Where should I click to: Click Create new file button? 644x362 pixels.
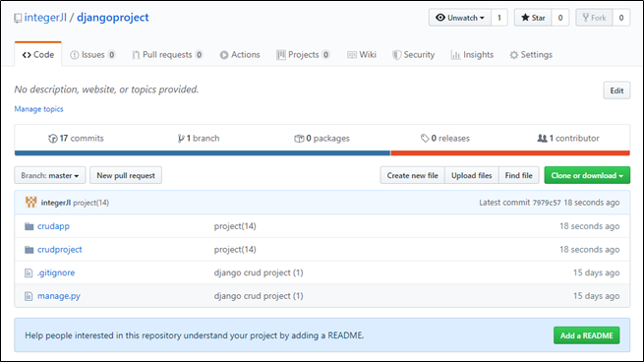click(412, 175)
